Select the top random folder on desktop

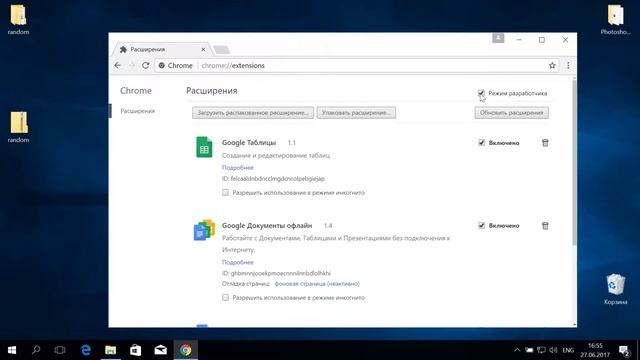18,20
